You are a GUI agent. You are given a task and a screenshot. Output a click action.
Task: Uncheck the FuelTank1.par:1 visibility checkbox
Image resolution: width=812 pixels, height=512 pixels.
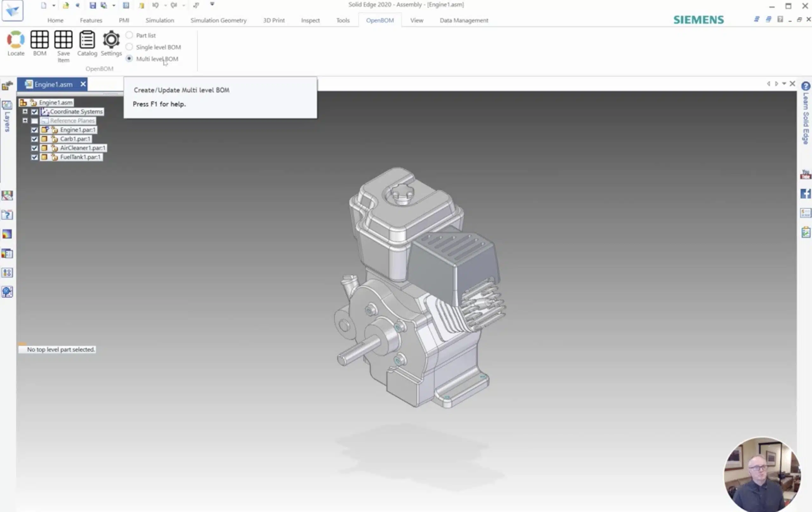click(34, 157)
